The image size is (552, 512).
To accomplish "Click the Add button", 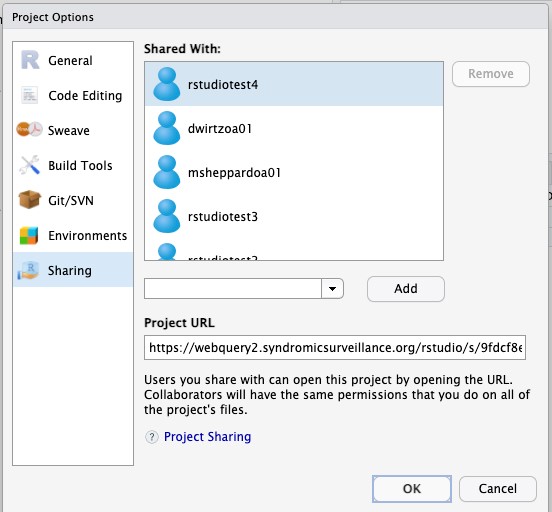I will coord(406,289).
